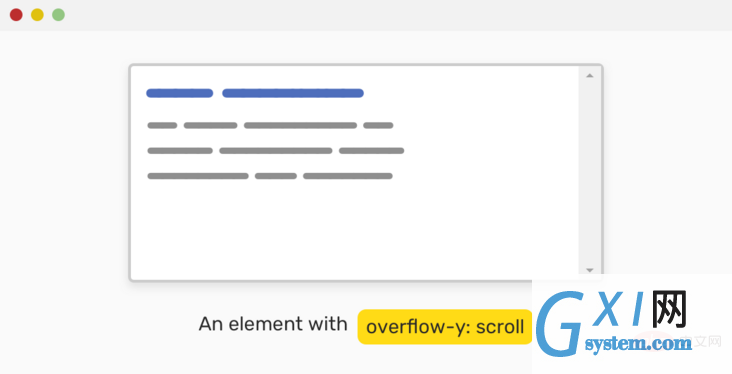
Task: Click the longest gray bar in first text line
Action: [x=300, y=125]
